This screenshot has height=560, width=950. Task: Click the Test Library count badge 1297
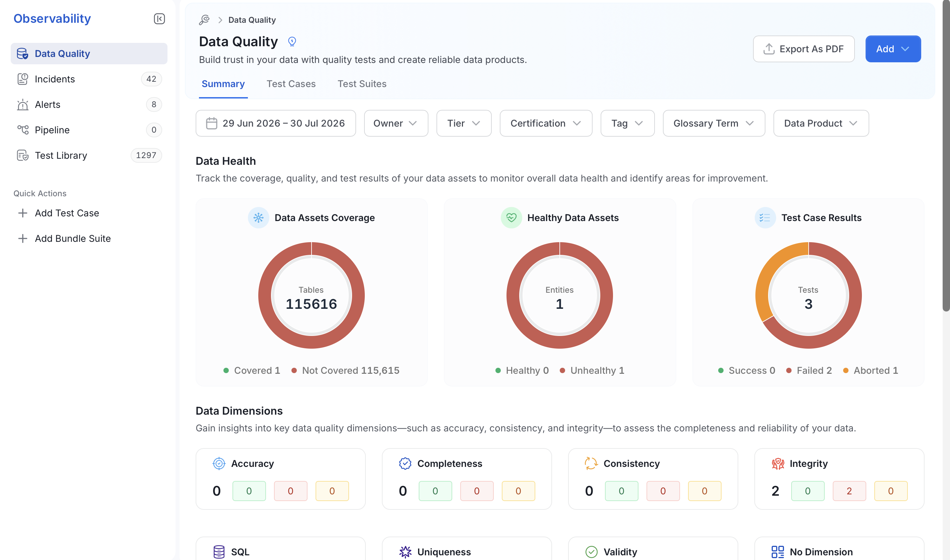coord(146,155)
